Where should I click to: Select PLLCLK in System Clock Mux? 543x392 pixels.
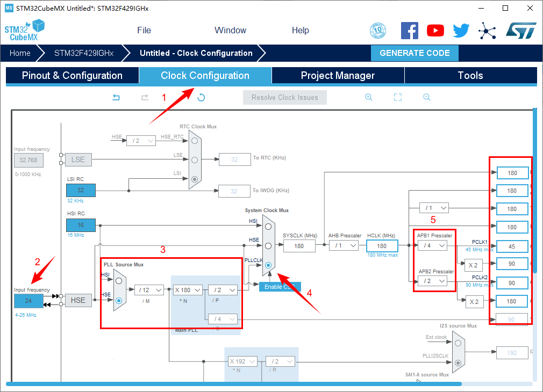coord(268,265)
